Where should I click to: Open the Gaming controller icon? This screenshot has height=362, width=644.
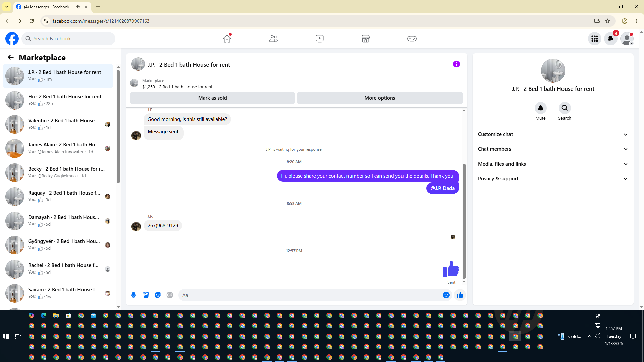pos(412,39)
